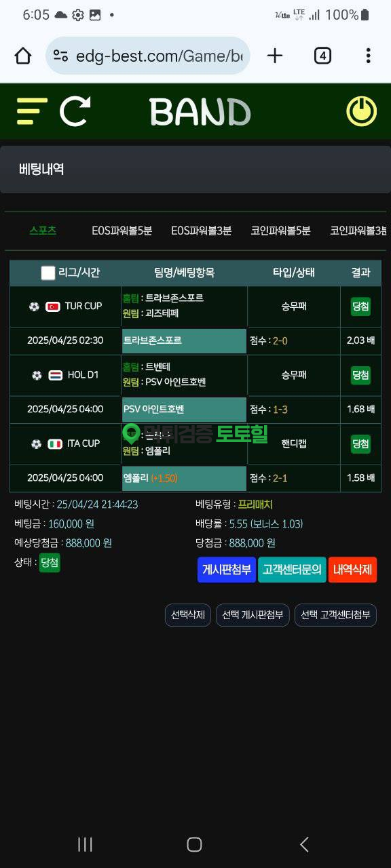Click the blue 게시판첨부 button
The image size is (391, 868).
coord(227,570)
